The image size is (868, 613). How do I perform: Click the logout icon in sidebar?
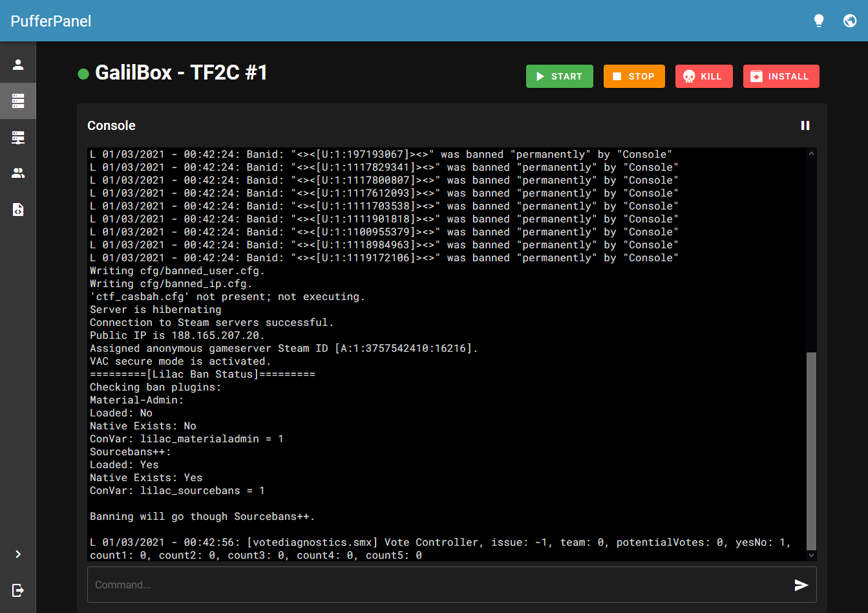coord(18,590)
